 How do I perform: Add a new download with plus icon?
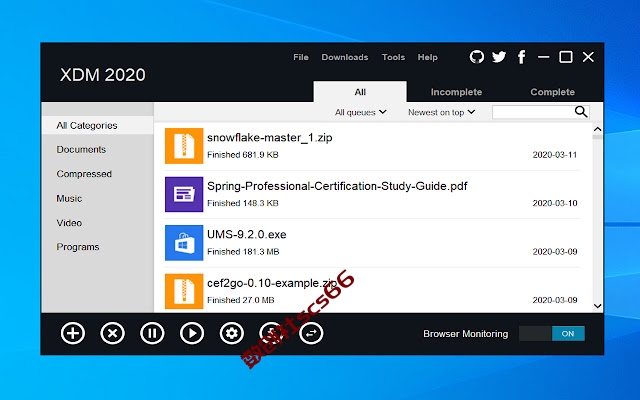[x=73, y=333]
